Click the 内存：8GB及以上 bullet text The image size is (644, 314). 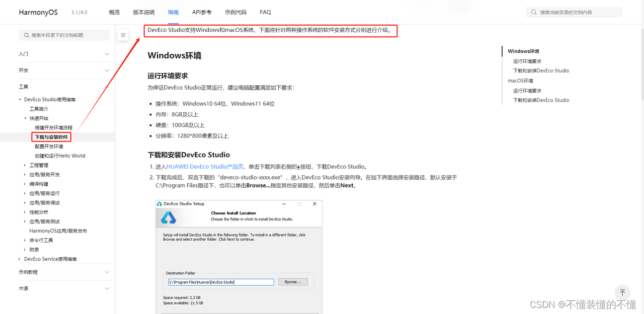click(x=177, y=114)
